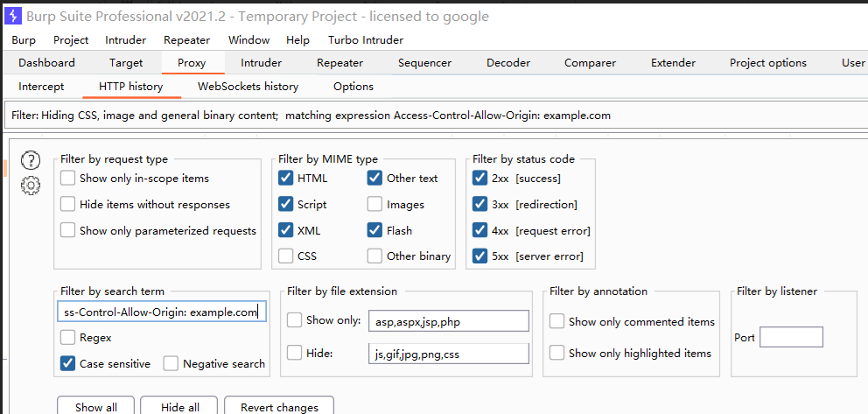Click the Revert changes button
Image resolution: width=868 pixels, height=414 pixels.
pos(279,406)
